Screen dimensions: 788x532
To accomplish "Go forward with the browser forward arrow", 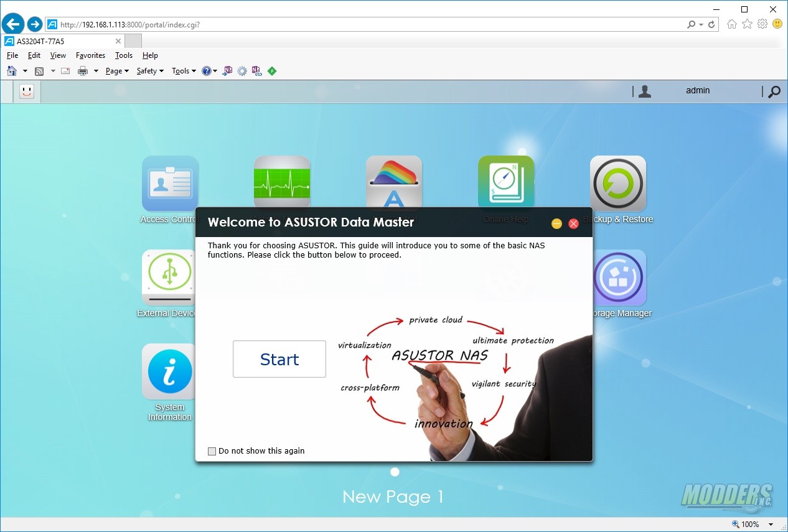I will coord(35,24).
